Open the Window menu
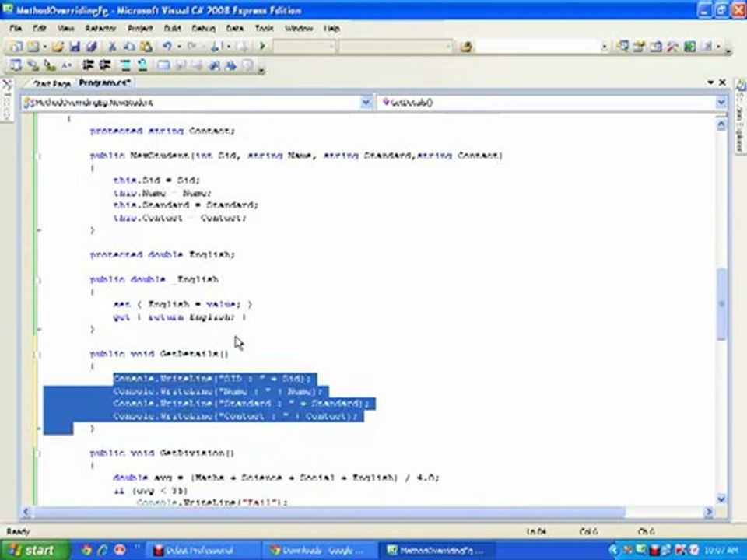The height and width of the screenshot is (560, 747). coord(299,29)
